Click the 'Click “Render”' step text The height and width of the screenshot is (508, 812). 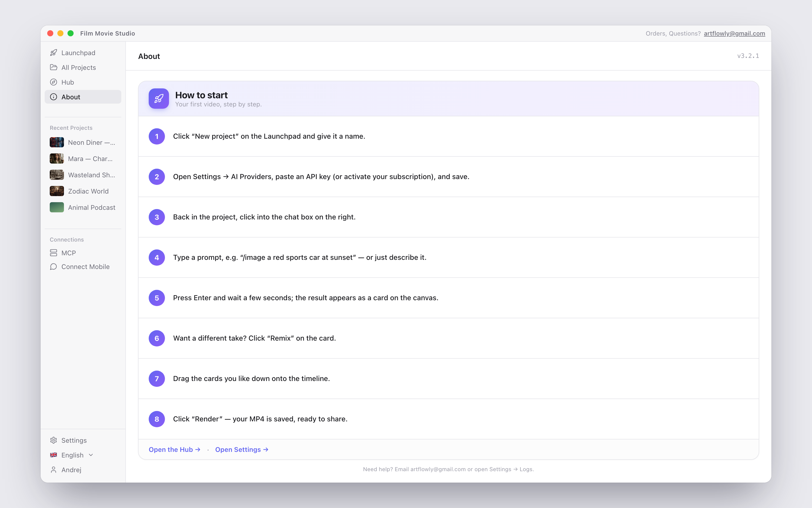(260, 419)
